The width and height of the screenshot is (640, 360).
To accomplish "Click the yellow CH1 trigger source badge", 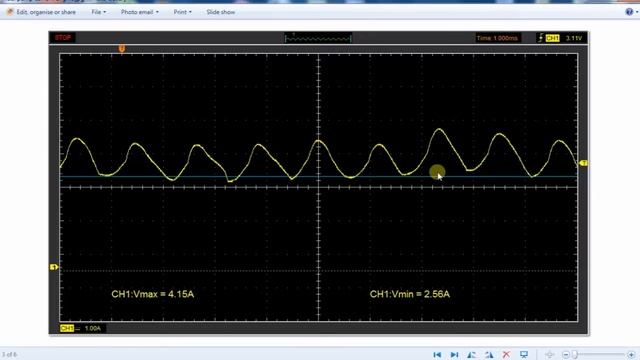I will (x=552, y=38).
